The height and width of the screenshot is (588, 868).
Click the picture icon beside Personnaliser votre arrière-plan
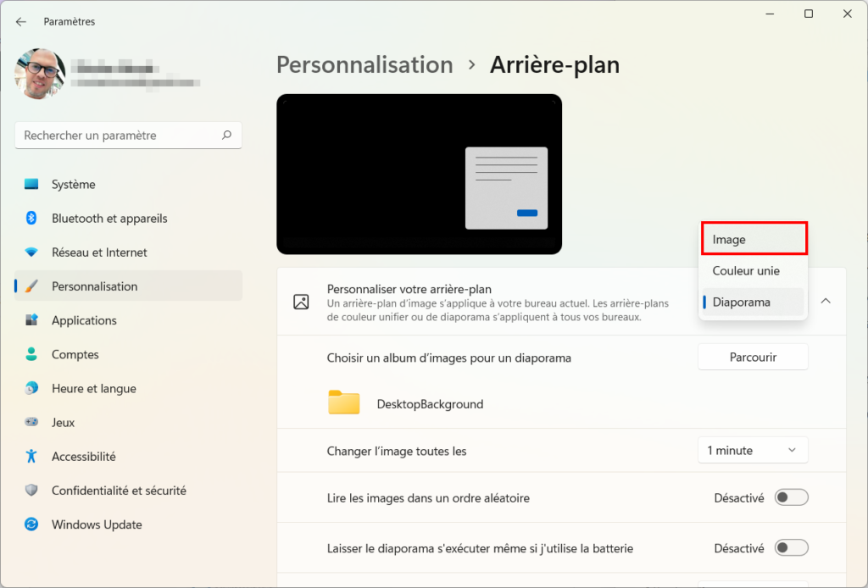pyautogui.click(x=301, y=302)
